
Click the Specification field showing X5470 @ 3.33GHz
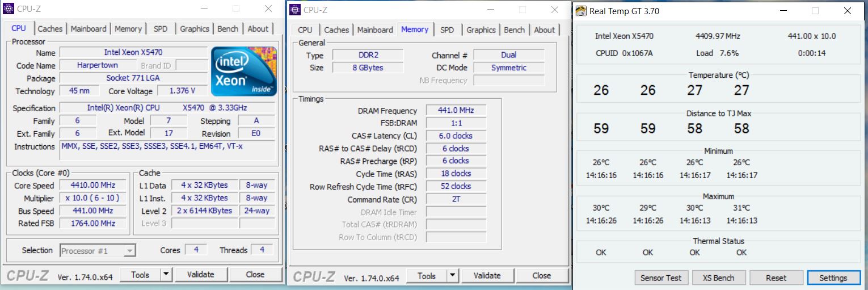(167, 108)
